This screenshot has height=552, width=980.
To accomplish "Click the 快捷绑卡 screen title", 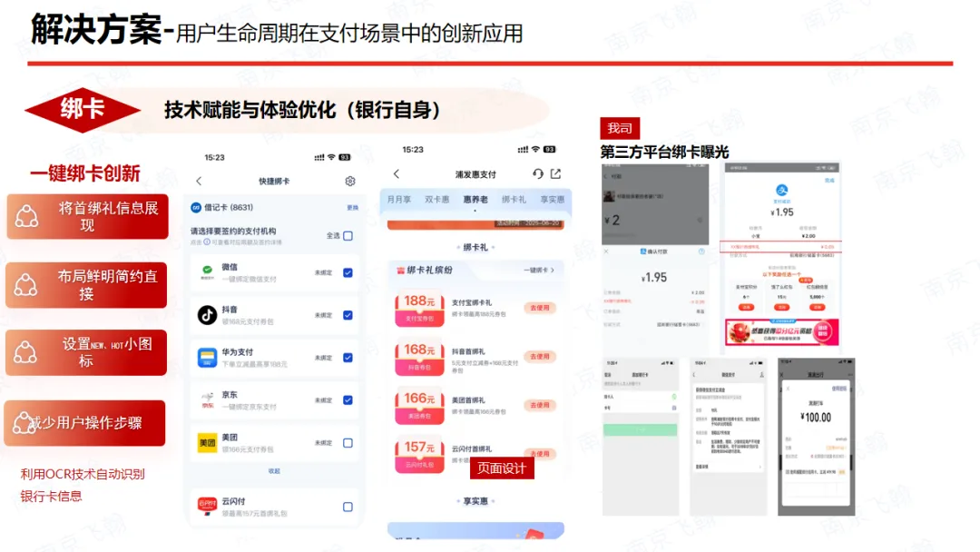I will click(274, 182).
